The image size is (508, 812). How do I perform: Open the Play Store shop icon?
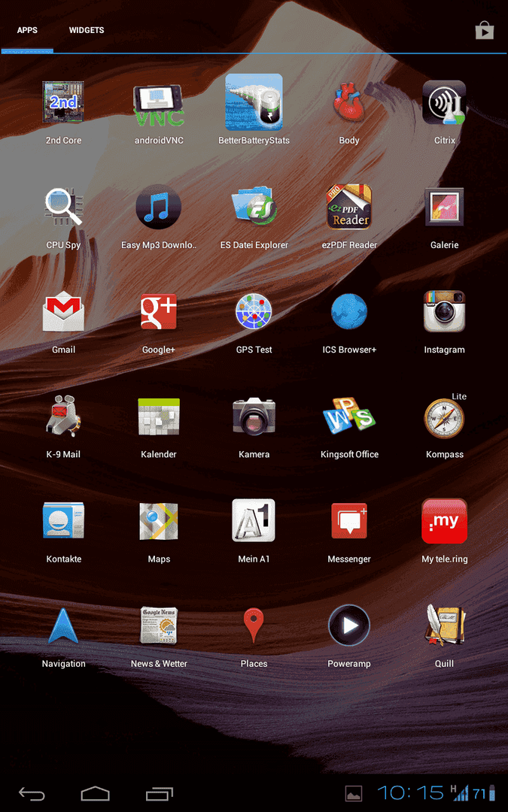(x=485, y=31)
